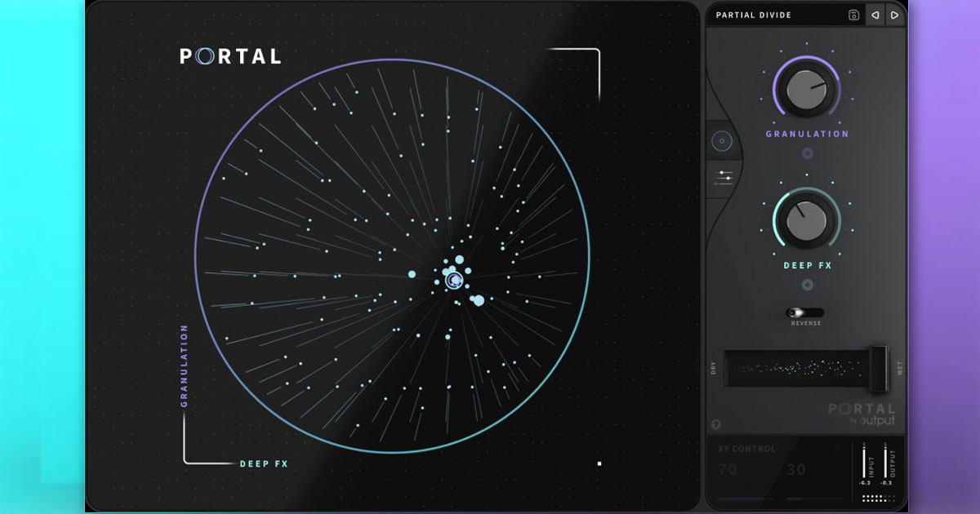This screenshot has width=980, height=514.
Task: Click the Reverse label
Action: point(806,324)
